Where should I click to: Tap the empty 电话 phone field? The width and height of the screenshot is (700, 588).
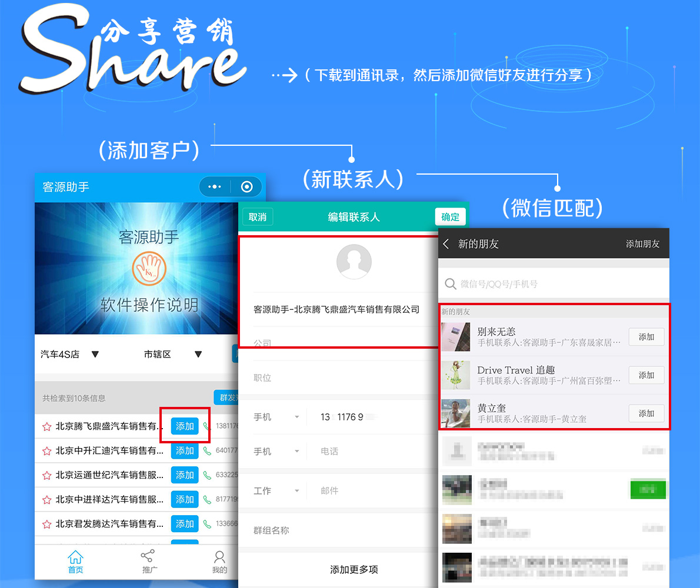[x=329, y=452]
